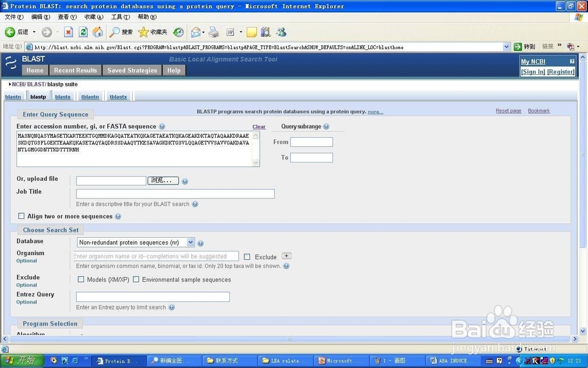
Task: Click the Entrez Query input field
Action: [153, 297]
